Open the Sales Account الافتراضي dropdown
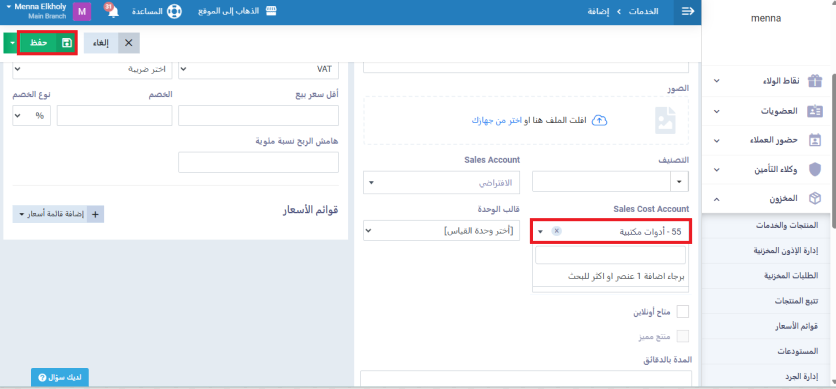The image size is (836, 389). tap(441, 182)
